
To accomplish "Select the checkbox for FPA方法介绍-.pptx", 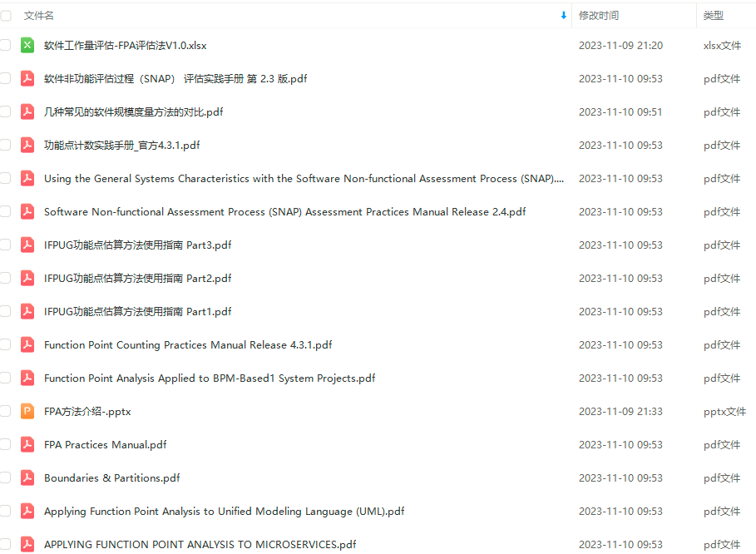I will click(6, 411).
